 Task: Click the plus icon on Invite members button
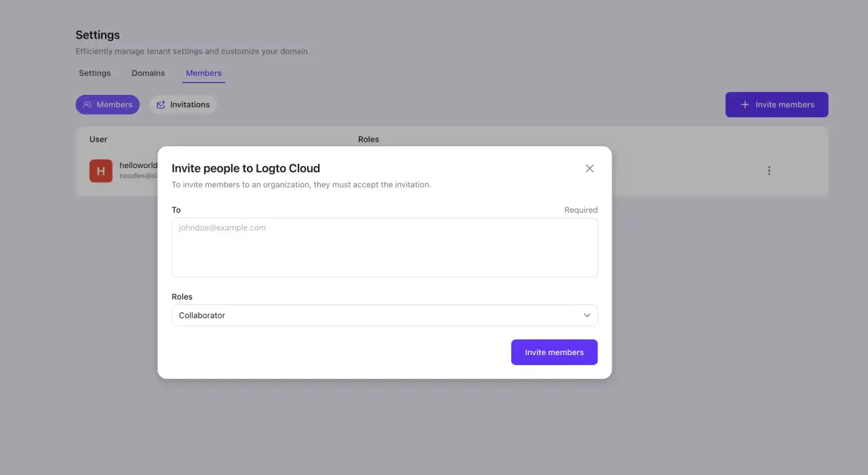(745, 104)
